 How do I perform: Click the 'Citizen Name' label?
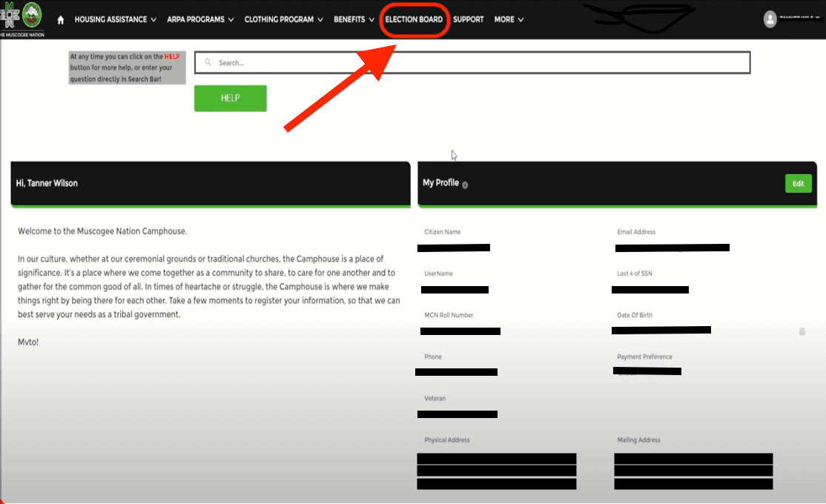(443, 232)
